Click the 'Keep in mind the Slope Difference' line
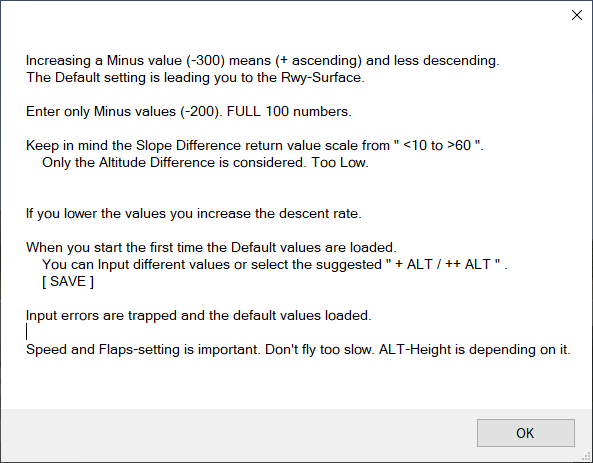 [x=255, y=146]
